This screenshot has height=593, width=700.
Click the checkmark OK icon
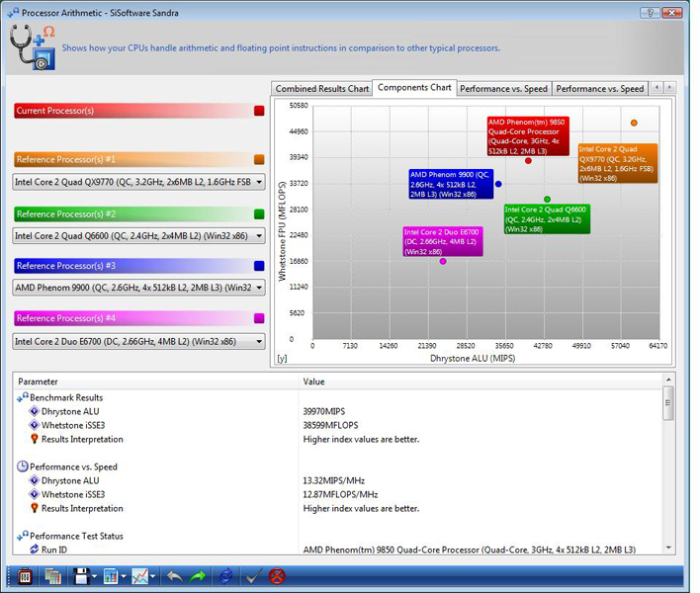point(253,576)
